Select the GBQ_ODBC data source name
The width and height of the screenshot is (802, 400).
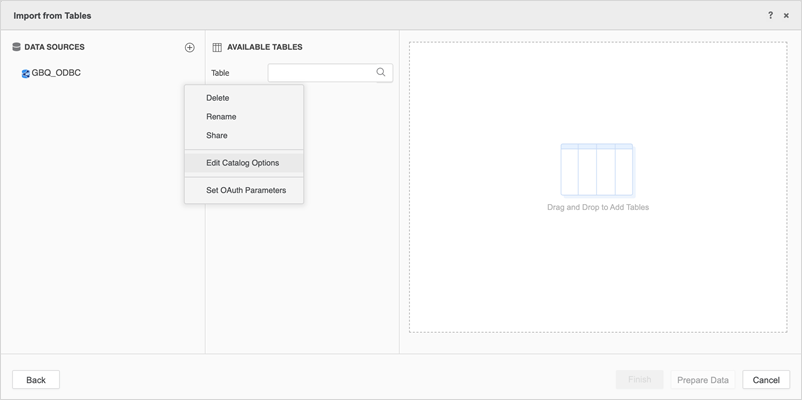[x=56, y=74]
